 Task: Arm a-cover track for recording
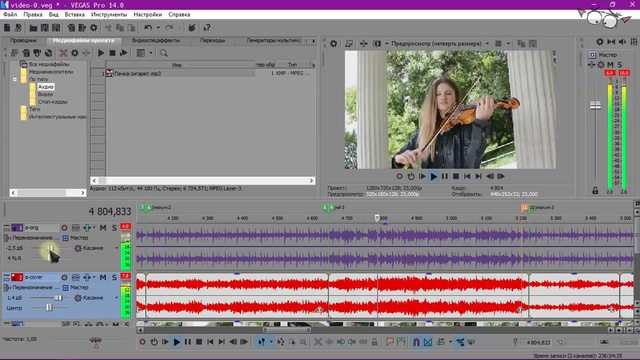point(64,278)
